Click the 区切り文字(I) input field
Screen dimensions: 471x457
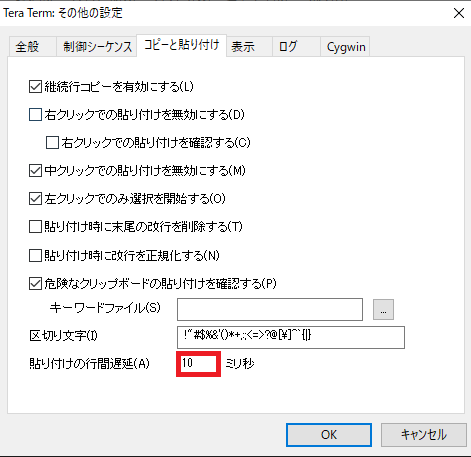(291, 337)
